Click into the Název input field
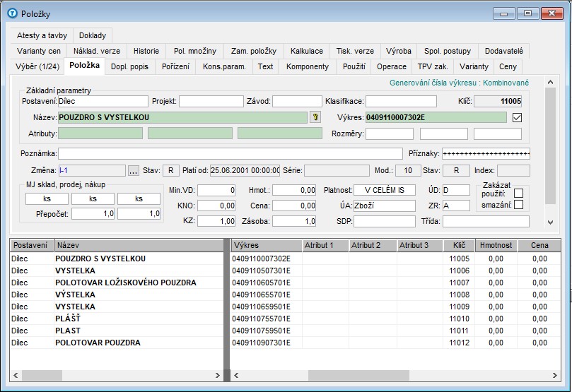 click(x=182, y=117)
